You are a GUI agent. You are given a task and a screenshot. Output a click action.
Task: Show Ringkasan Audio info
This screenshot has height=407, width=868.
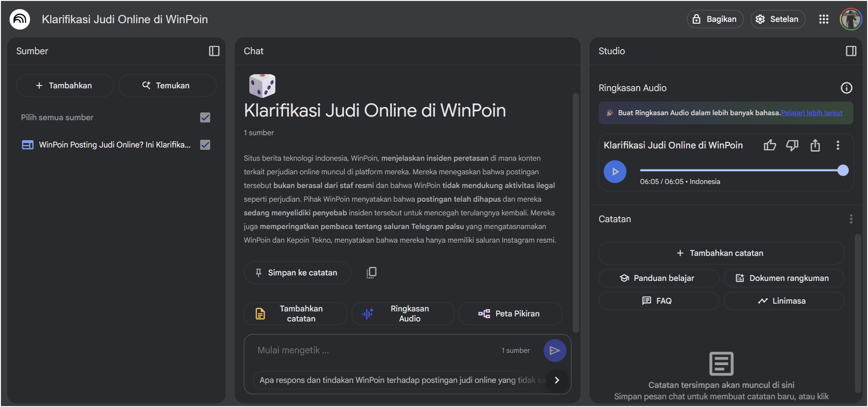[846, 88]
